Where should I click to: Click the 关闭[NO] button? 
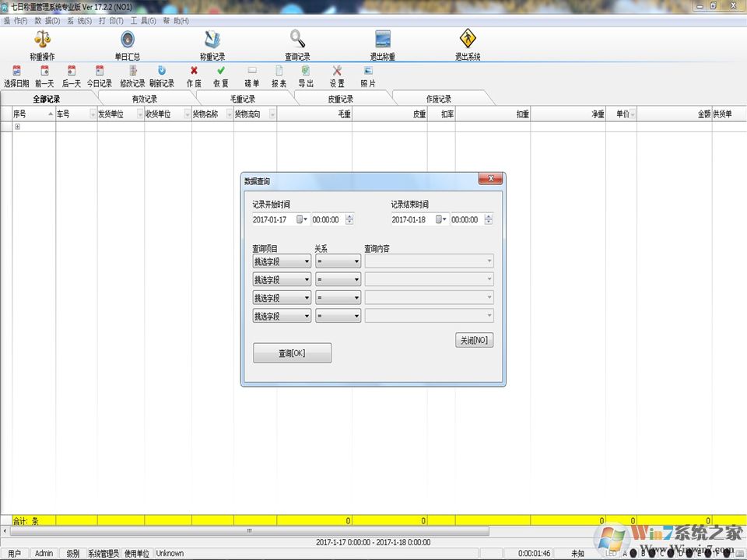[474, 341]
